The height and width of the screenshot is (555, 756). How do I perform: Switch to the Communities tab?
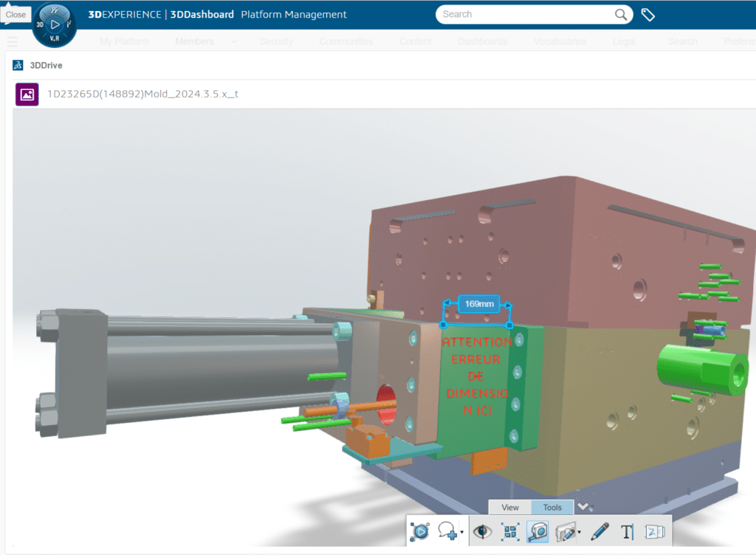pyautogui.click(x=346, y=41)
